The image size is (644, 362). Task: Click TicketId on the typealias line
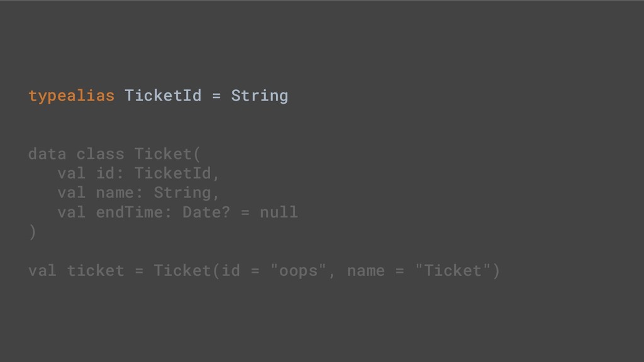coord(163,96)
